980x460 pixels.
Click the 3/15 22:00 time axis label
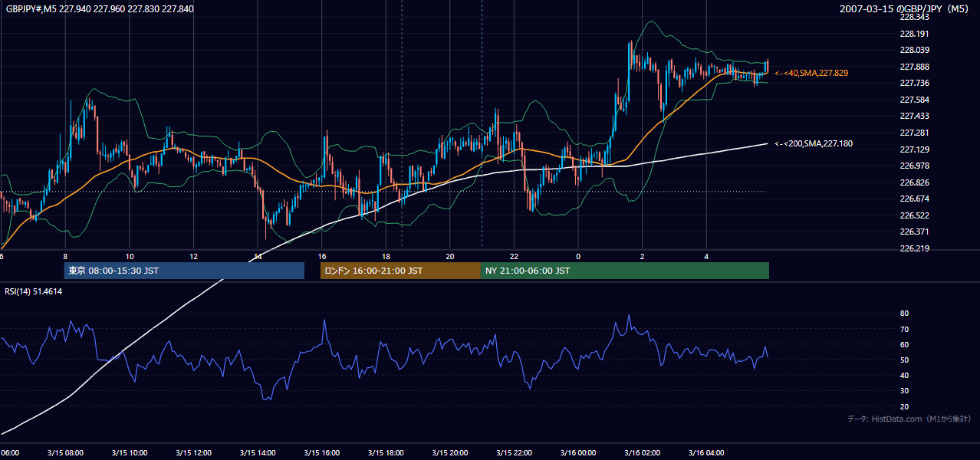click(x=514, y=452)
